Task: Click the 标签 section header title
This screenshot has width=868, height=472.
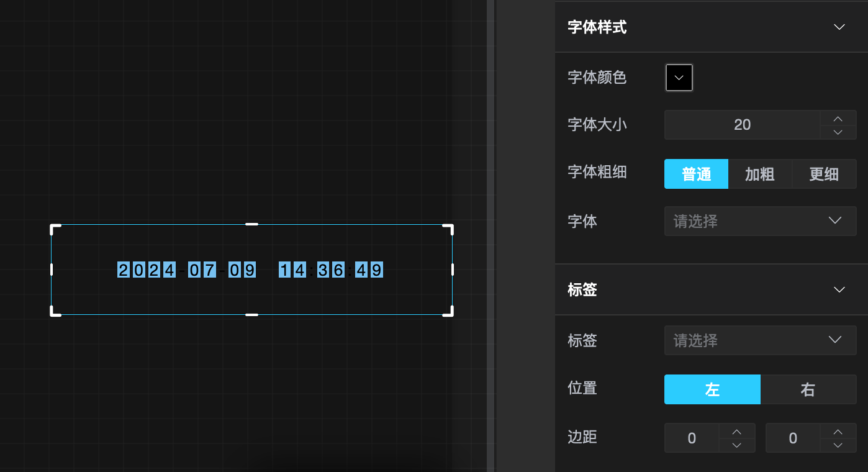Action: 582,289
